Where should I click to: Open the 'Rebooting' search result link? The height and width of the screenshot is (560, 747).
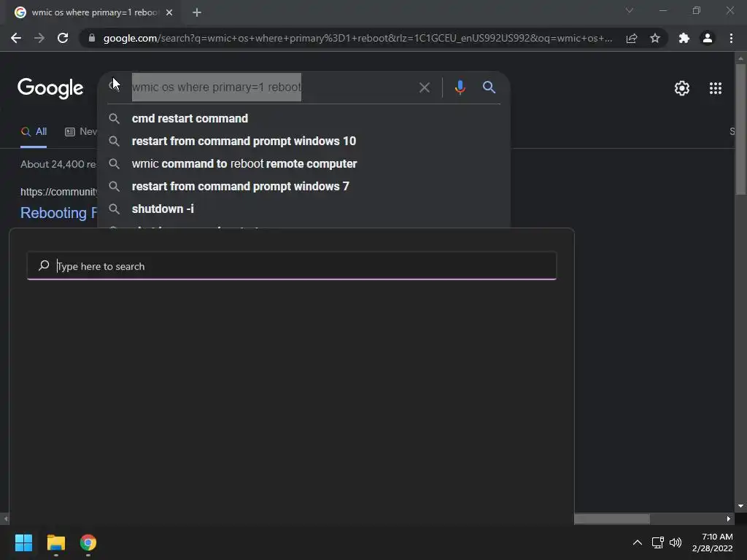pos(58,213)
